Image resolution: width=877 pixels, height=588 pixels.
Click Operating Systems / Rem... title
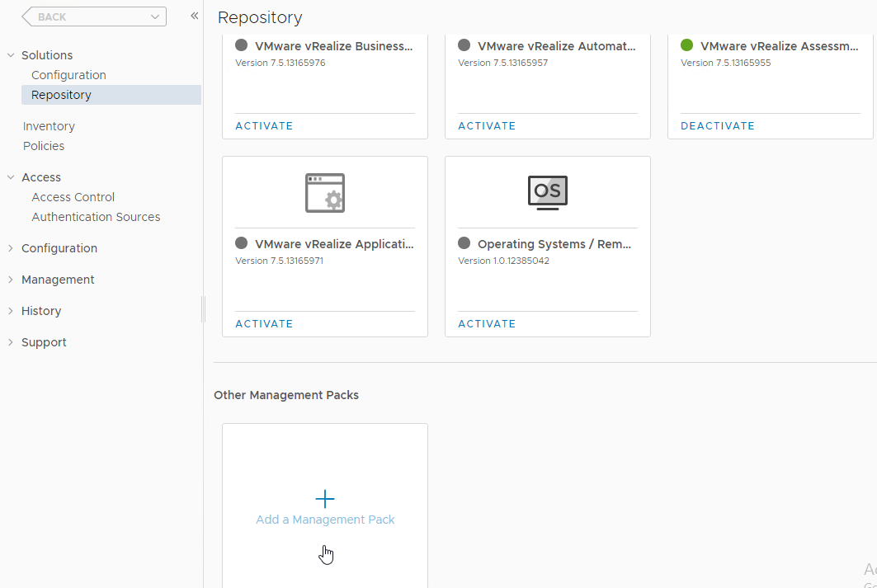coord(554,244)
